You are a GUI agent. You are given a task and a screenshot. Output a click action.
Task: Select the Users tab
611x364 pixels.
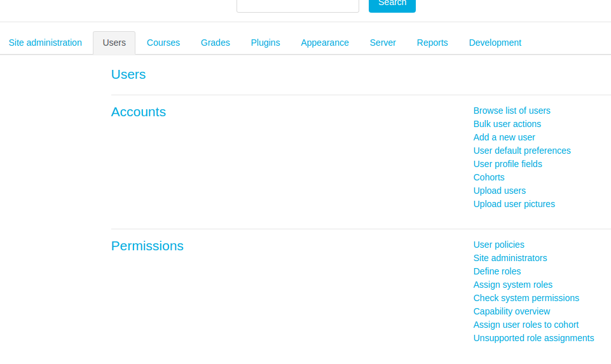[114, 43]
